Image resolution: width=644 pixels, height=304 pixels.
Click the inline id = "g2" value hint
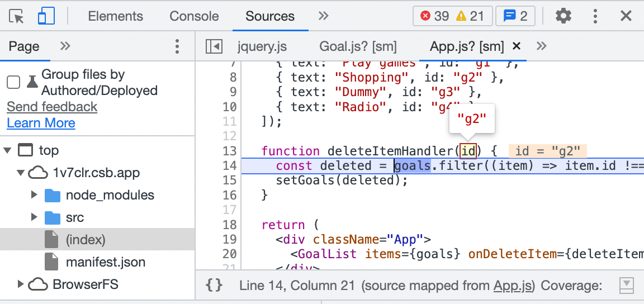pyautogui.click(x=547, y=151)
